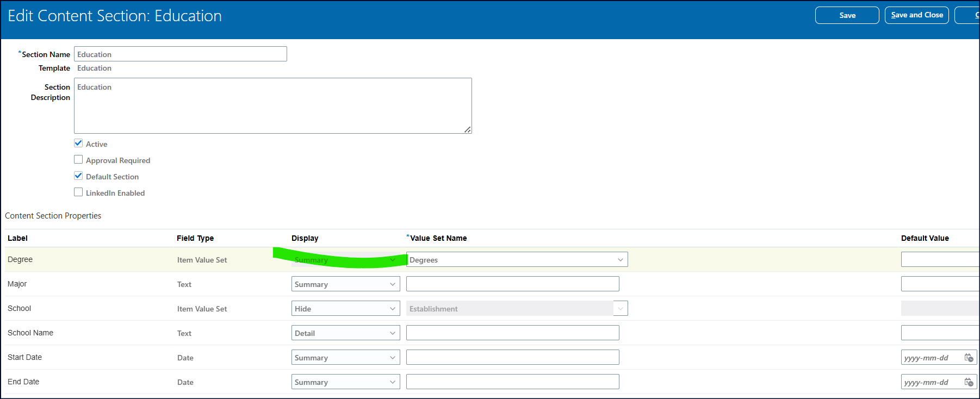
Task: Expand the disabled Establishment value set arrow
Action: coord(621,308)
